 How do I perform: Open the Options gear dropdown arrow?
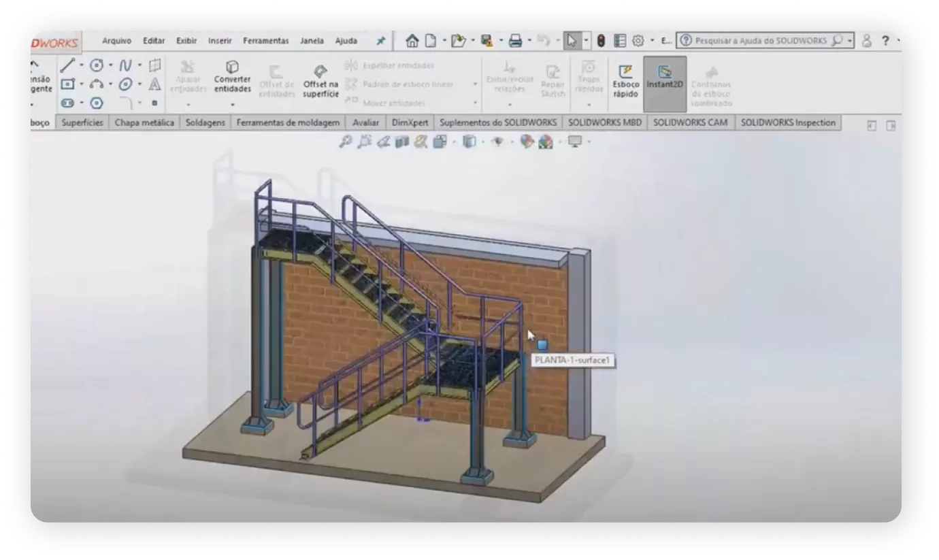652,41
